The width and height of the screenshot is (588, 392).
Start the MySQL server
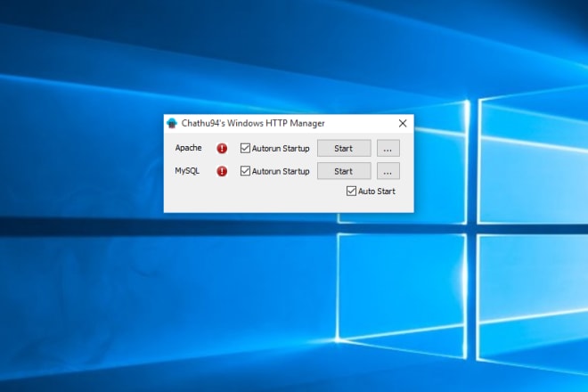344,171
